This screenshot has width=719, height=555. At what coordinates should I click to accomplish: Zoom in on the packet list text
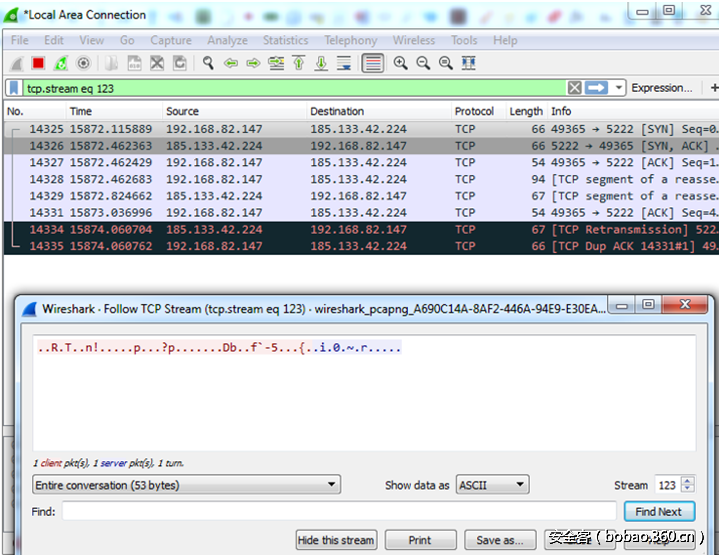pyautogui.click(x=400, y=63)
